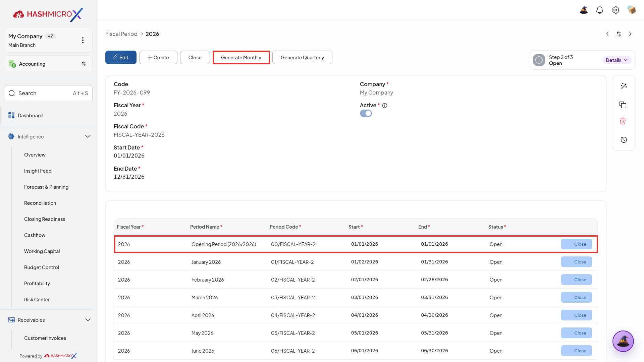Click the magic wand icon in side panel
644x362 pixels.
click(x=624, y=86)
